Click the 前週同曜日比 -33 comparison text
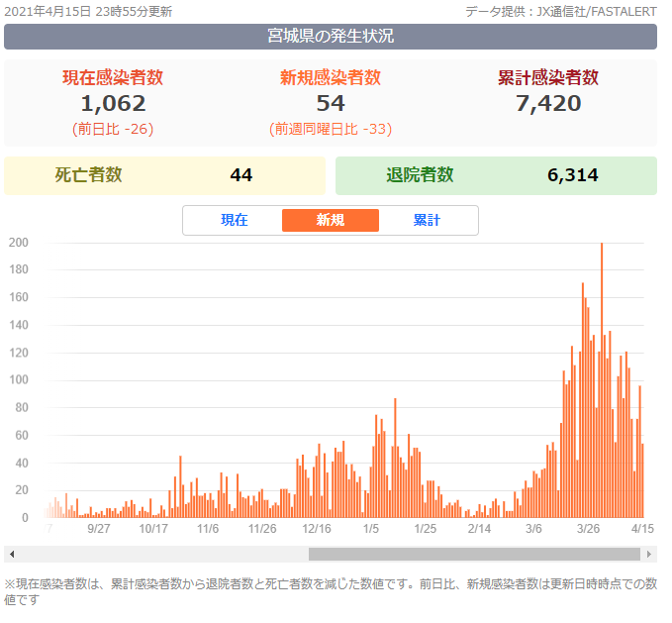Screen dimensions: 672x623 [330, 129]
